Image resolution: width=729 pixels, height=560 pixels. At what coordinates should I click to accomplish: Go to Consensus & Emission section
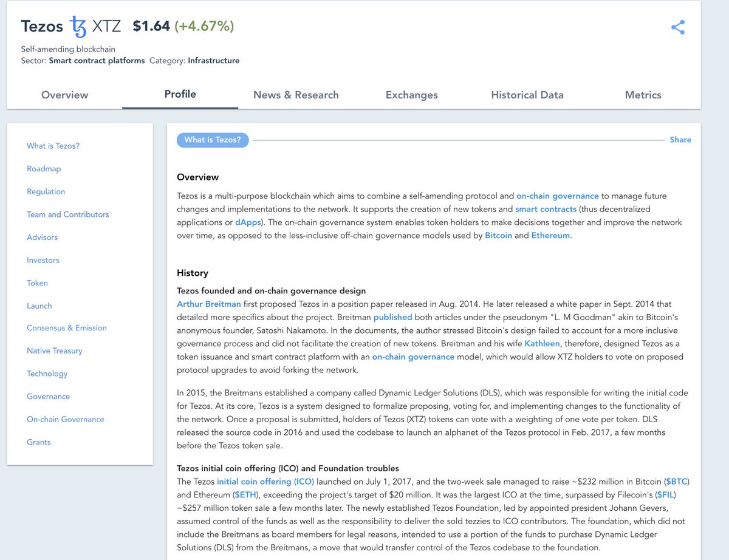67,328
